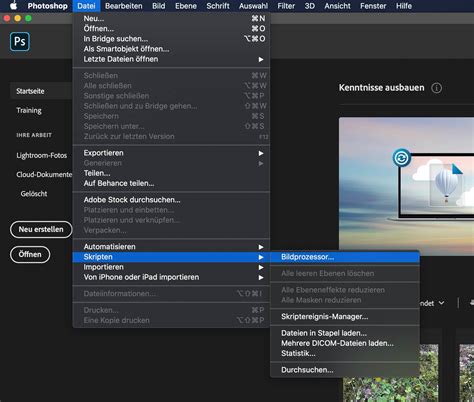Choose Öffnen... from the Datei menu

coord(171,28)
